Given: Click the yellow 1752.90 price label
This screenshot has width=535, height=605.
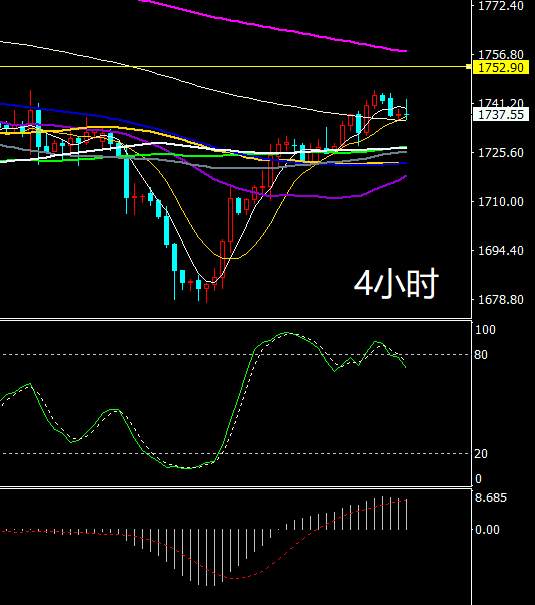Looking at the screenshot, I should coord(501,68).
